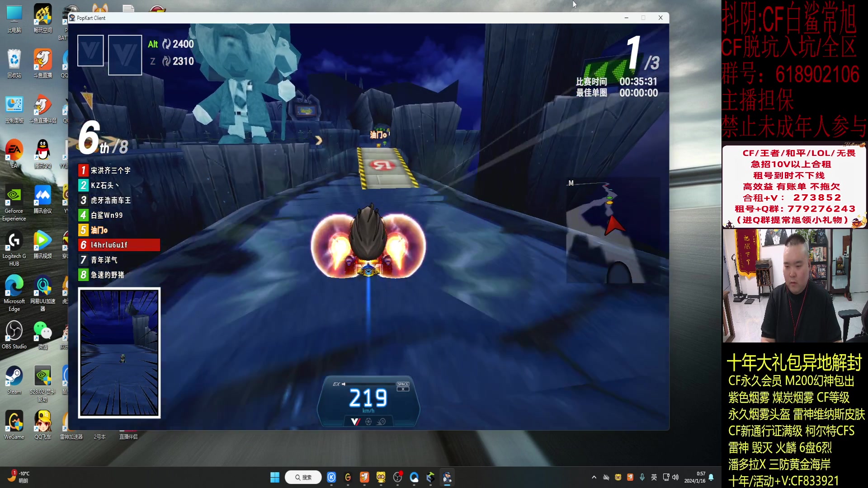This screenshot has height=488, width=868.
Task: Click the taskbar 搜索 search box
Action: (x=303, y=478)
